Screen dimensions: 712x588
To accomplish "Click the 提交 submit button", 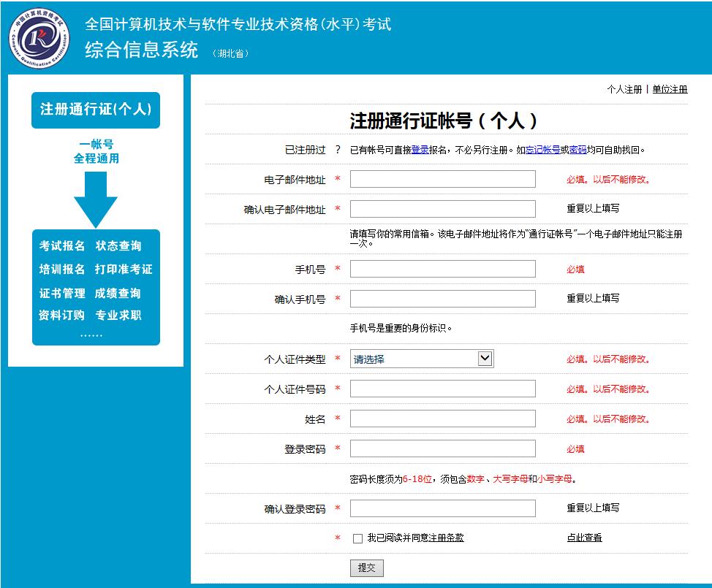I will [x=367, y=568].
